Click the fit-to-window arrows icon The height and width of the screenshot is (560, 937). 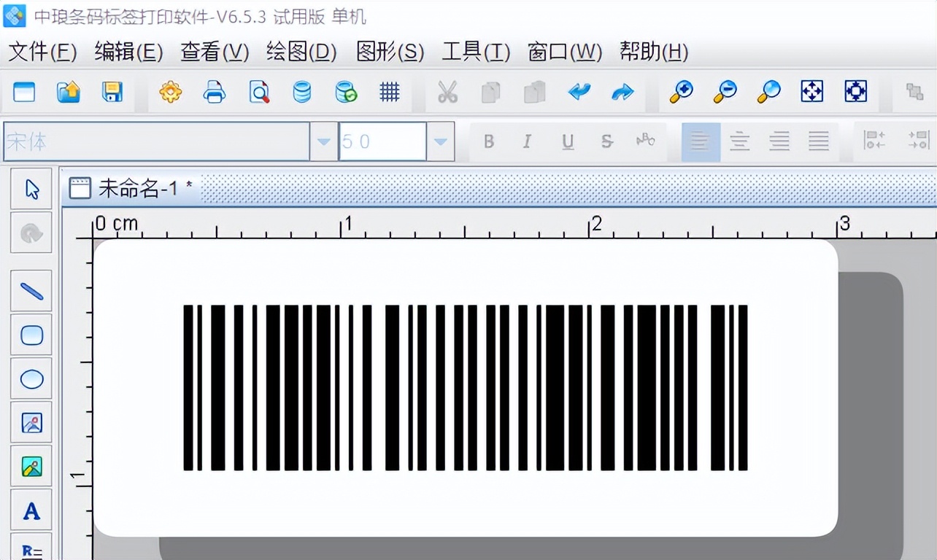tap(812, 92)
